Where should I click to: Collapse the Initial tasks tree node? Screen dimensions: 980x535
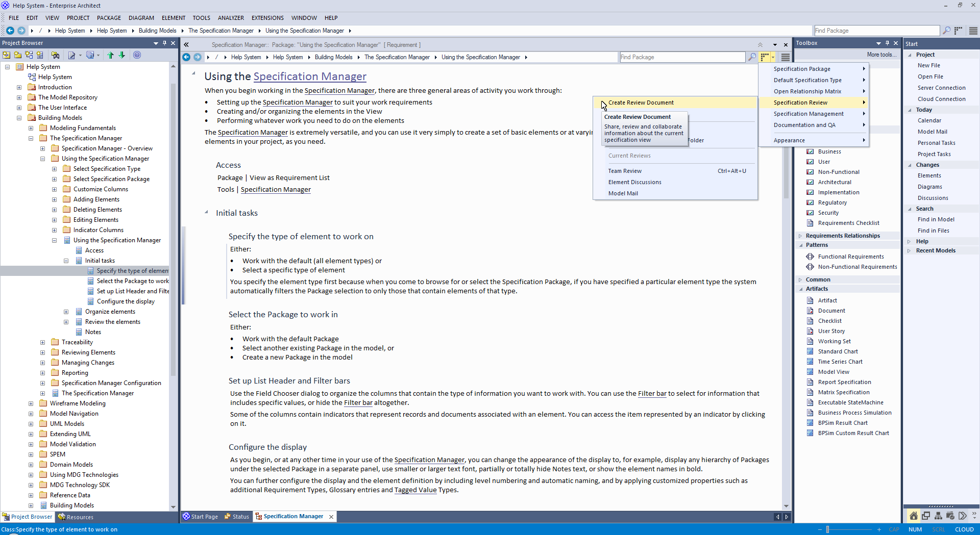(66, 261)
